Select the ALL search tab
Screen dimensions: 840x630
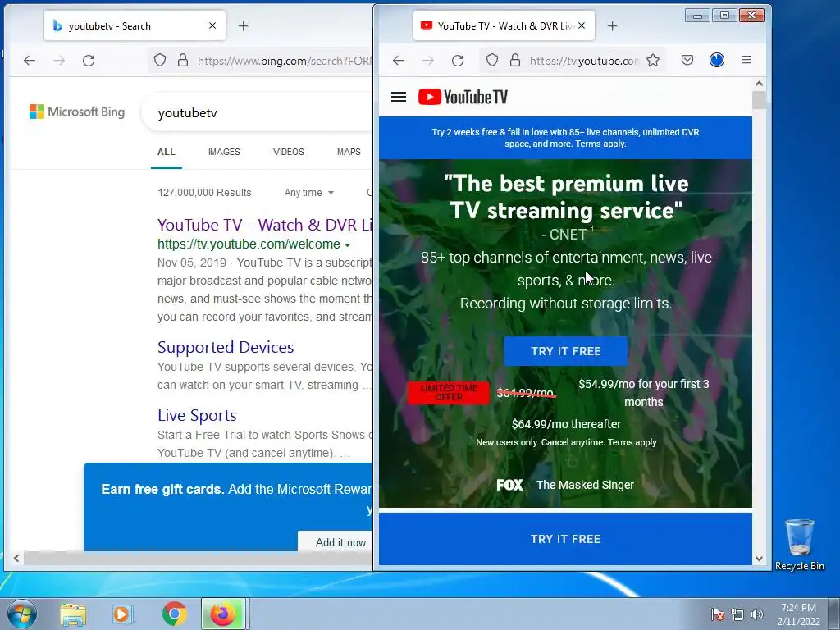coord(166,152)
